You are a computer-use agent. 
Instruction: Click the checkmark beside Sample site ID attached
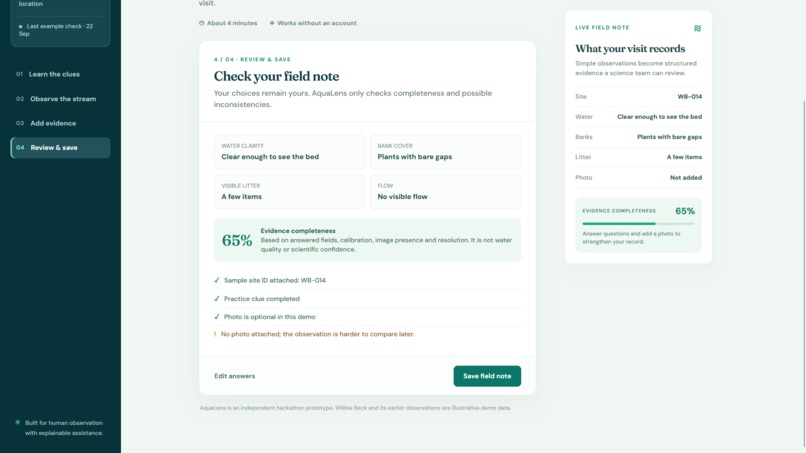coord(216,280)
